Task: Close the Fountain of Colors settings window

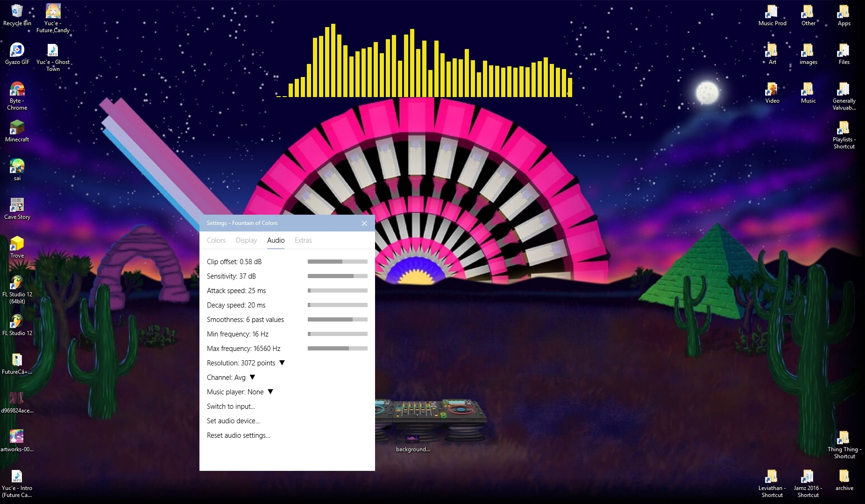Action: click(364, 224)
